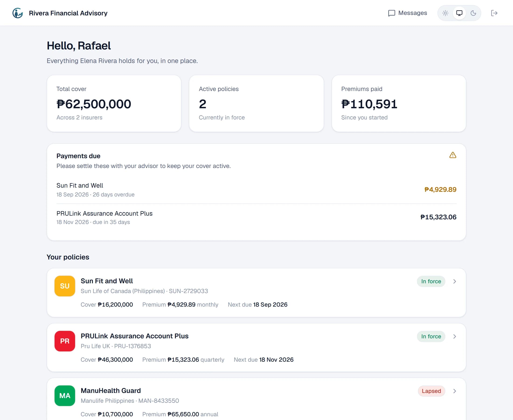Open Sun Fit and Well policy title
The height and width of the screenshot is (420, 513).
click(107, 281)
